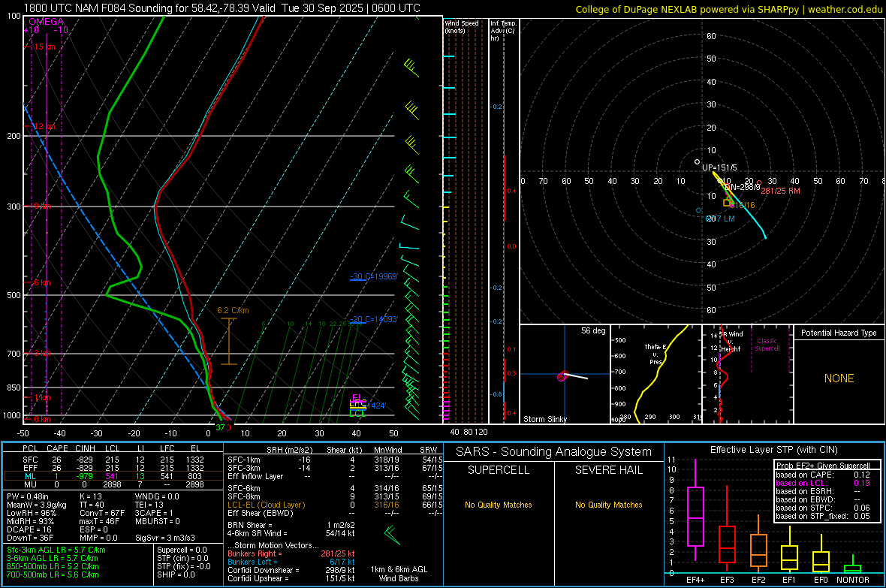Click the 'EFF' parcel row label
Viewport: 886px width, 588px height.
[x=30, y=468]
